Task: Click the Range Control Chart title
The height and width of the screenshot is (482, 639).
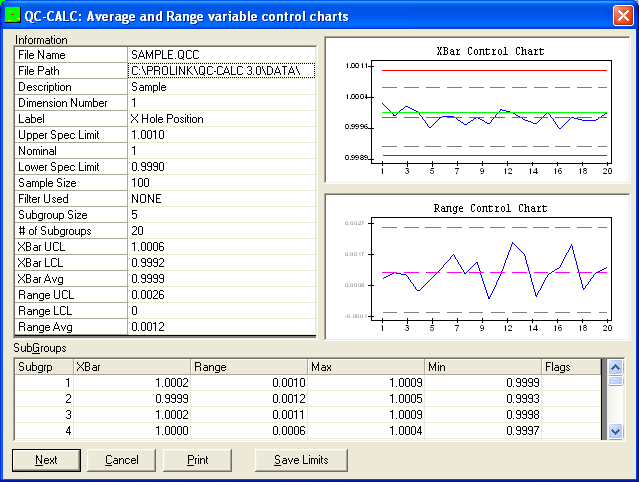Action: [490, 208]
